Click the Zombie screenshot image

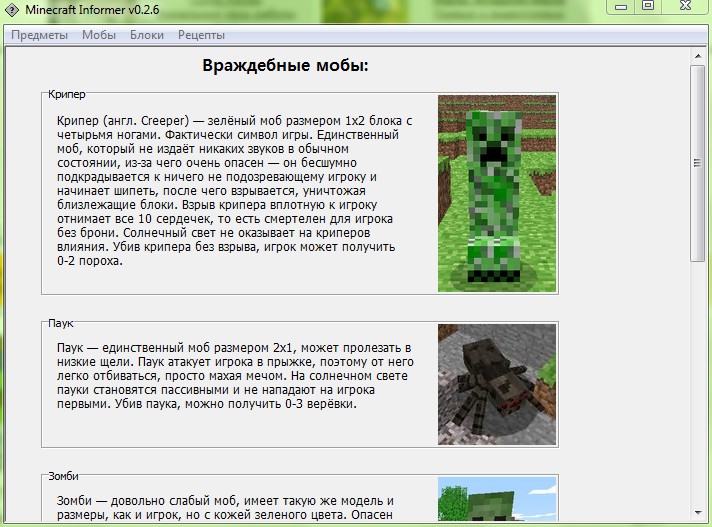(497, 499)
